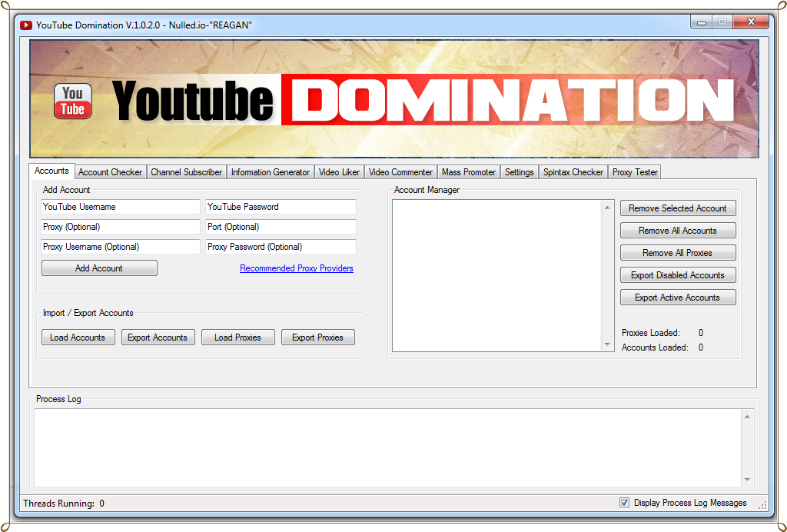Image resolution: width=787 pixels, height=532 pixels.
Task: Click the YouTube icon in the title bar
Action: (x=25, y=25)
